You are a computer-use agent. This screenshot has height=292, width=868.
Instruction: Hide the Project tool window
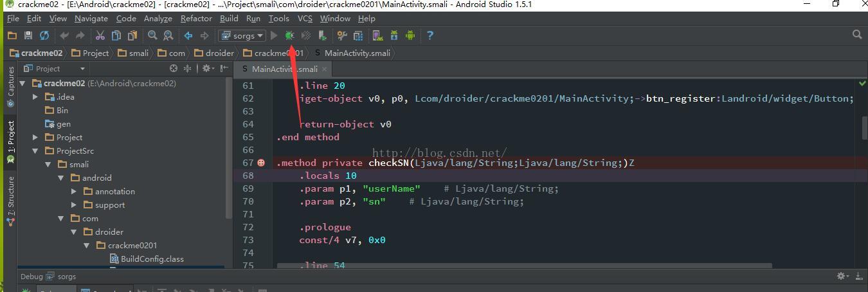click(x=224, y=68)
